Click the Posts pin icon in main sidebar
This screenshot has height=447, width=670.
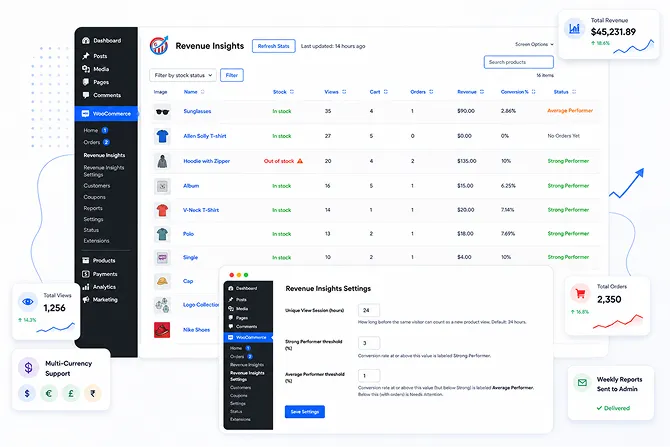tap(86, 56)
